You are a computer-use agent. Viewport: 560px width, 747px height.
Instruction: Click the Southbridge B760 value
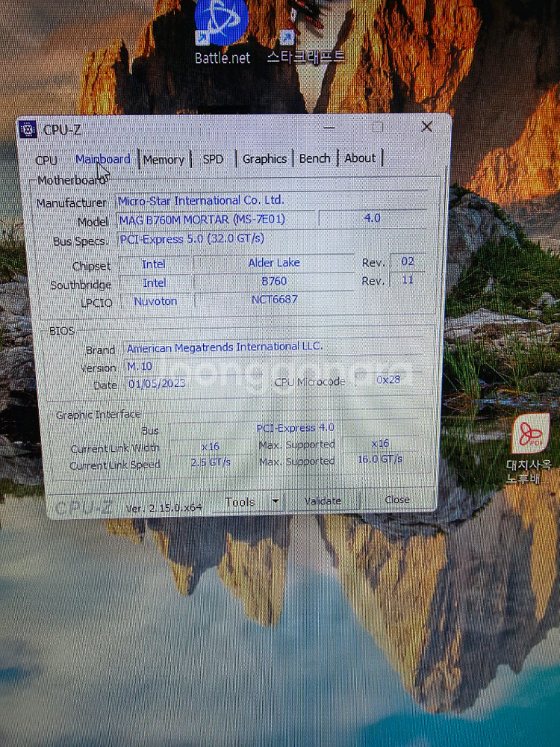click(x=274, y=281)
